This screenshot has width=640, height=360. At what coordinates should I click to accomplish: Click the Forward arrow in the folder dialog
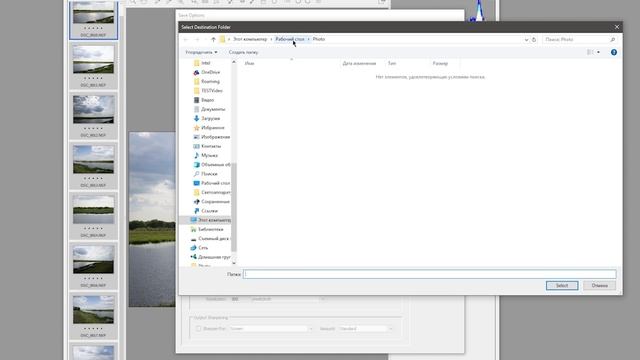(x=198, y=40)
